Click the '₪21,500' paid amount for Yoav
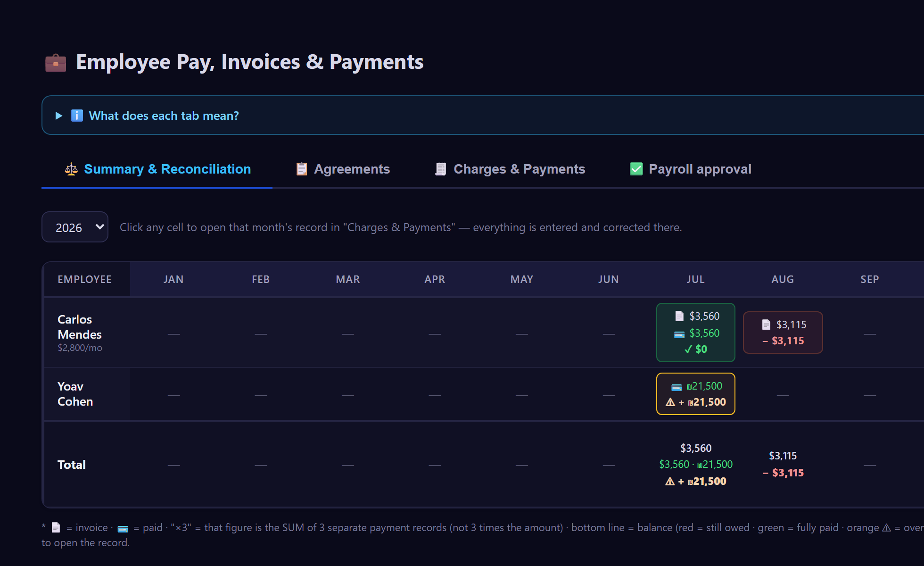The image size is (924, 566). click(x=704, y=386)
